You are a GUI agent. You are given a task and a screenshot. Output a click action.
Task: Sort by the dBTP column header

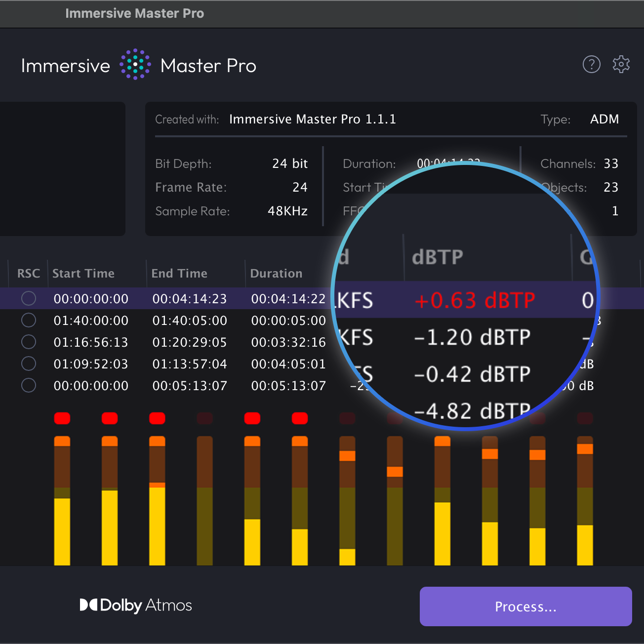coord(438,257)
